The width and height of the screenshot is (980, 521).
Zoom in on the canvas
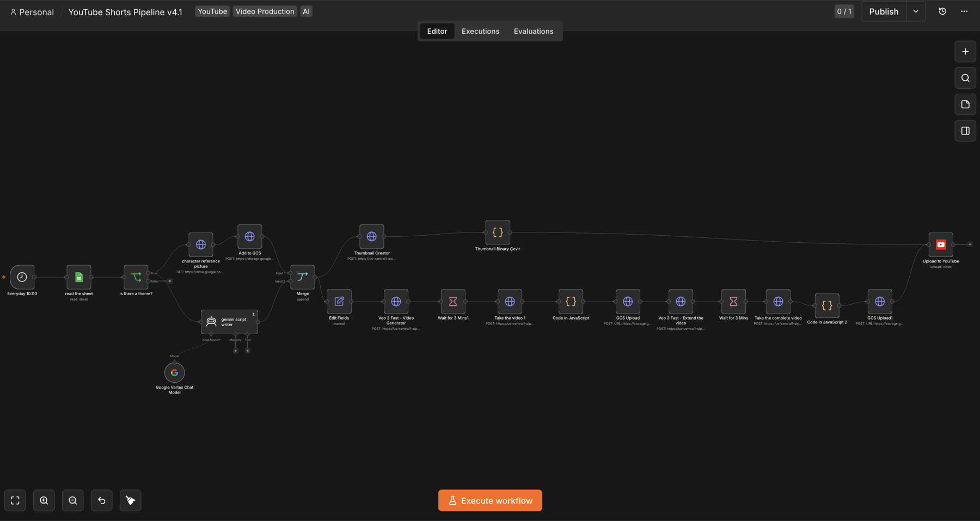44,500
